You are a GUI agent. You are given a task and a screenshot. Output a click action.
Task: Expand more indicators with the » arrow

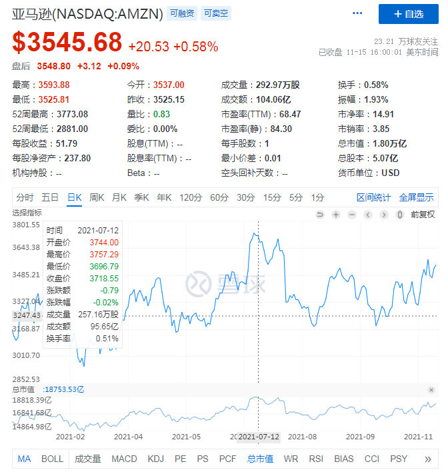tap(427, 459)
